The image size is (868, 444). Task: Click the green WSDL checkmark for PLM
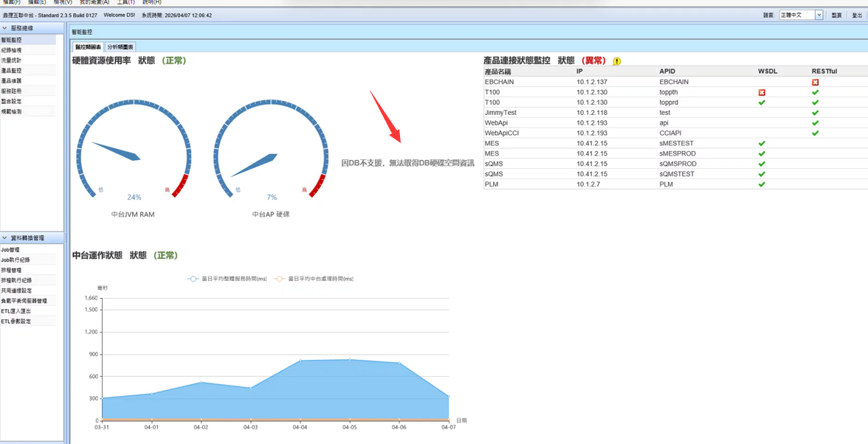[762, 184]
